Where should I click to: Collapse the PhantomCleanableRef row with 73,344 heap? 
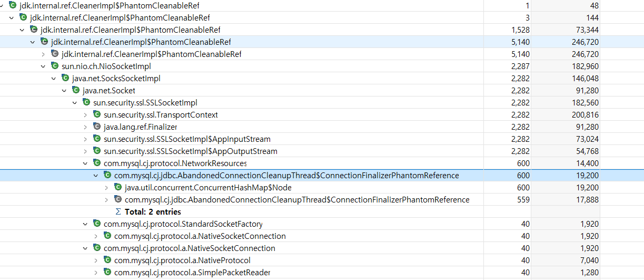point(22,30)
